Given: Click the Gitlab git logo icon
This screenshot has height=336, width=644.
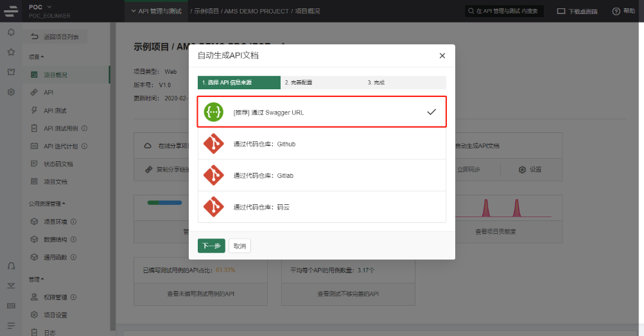Looking at the screenshot, I should [x=214, y=175].
